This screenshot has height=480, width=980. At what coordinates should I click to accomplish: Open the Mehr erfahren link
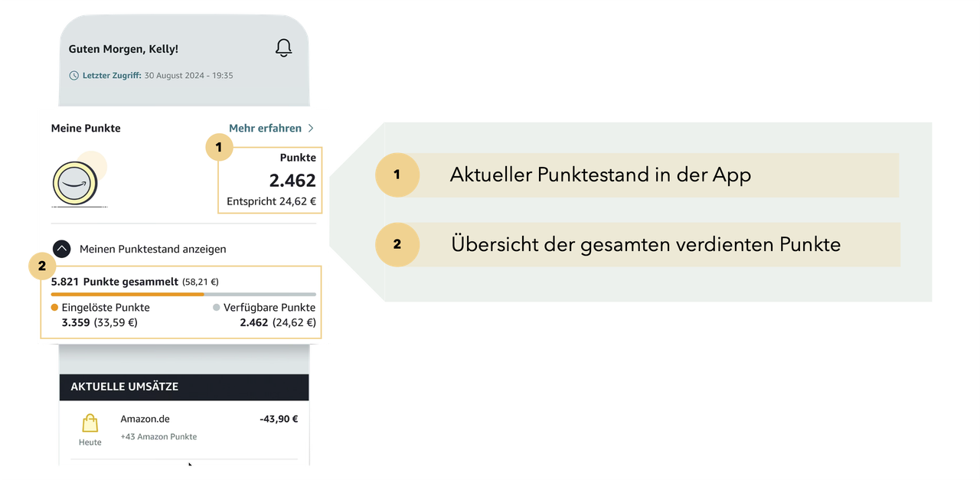pos(264,129)
